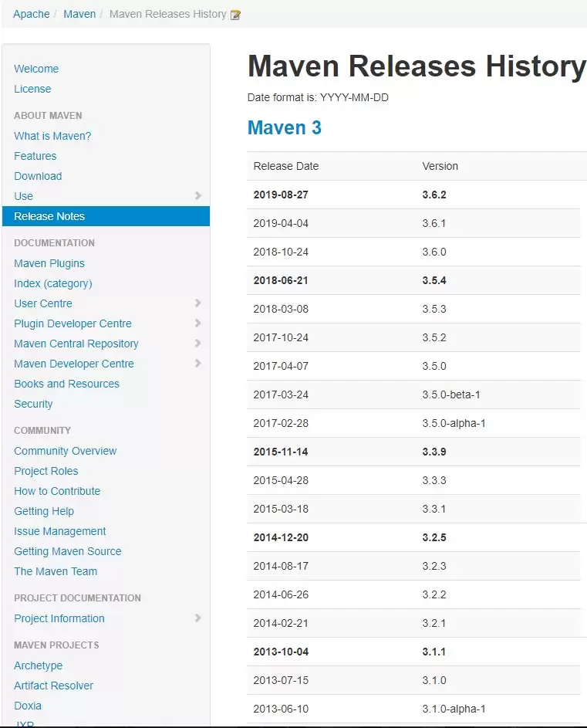Screen dimensions: 587x728
Task: Open the Download sidebar link
Action: pyautogui.click(x=38, y=176)
